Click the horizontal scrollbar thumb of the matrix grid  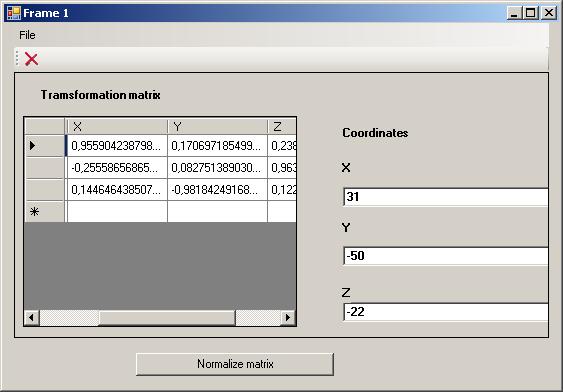167,317
